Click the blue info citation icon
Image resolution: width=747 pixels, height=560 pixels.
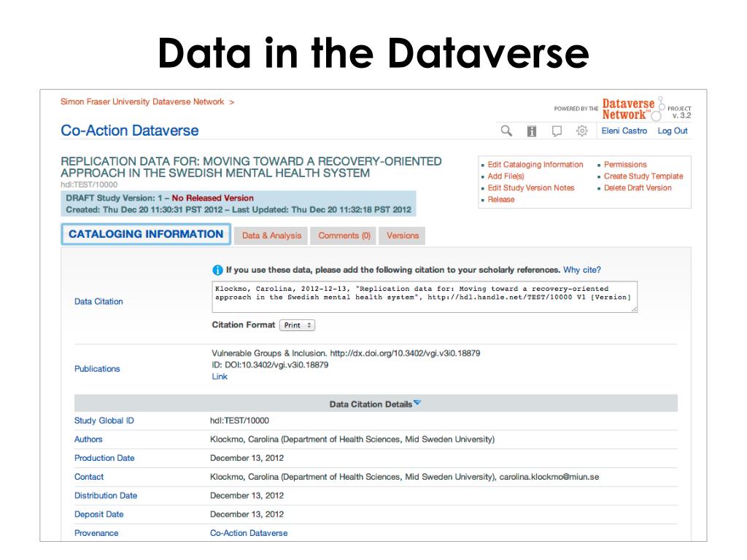[x=217, y=270]
